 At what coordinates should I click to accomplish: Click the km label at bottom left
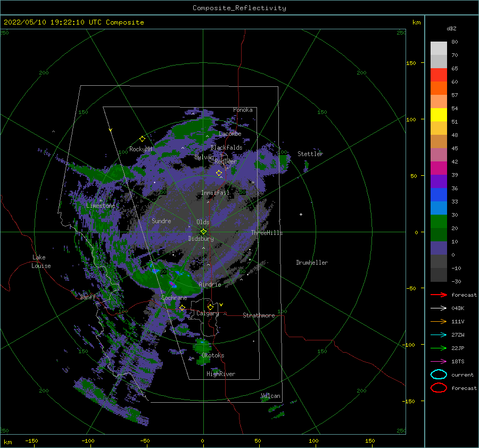click(7, 442)
